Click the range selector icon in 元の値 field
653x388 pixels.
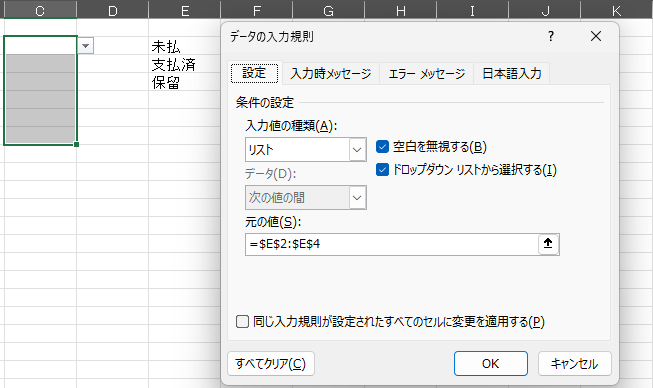[548, 244]
